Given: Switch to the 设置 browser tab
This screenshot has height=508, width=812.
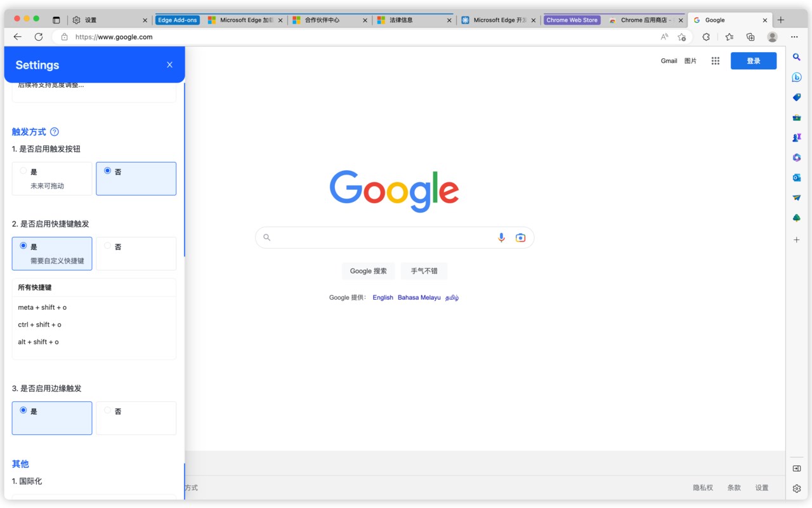Looking at the screenshot, I should pos(109,20).
